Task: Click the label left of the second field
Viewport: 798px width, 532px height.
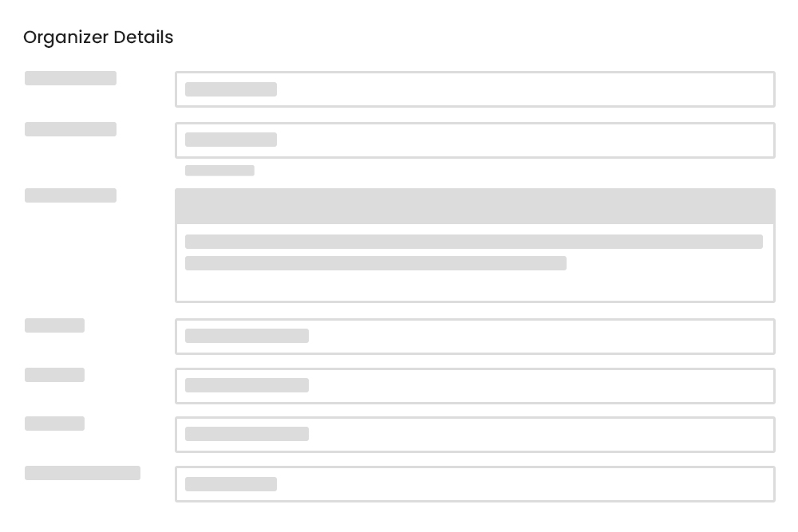Action: tap(70, 129)
